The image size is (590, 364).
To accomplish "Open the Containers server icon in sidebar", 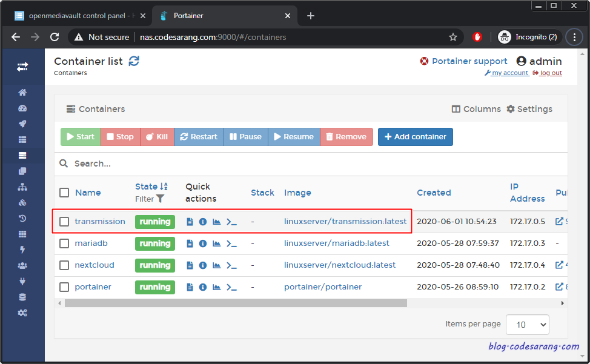I will tap(22, 155).
